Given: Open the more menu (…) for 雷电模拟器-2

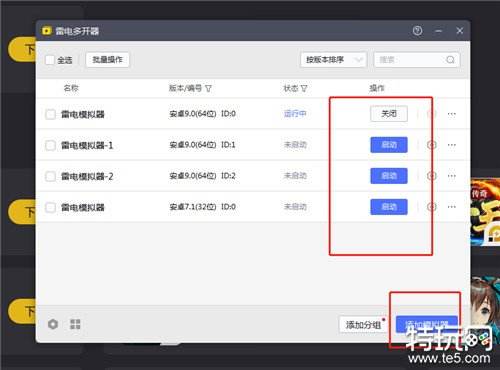Looking at the screenshot, I should tap(452, 176).
